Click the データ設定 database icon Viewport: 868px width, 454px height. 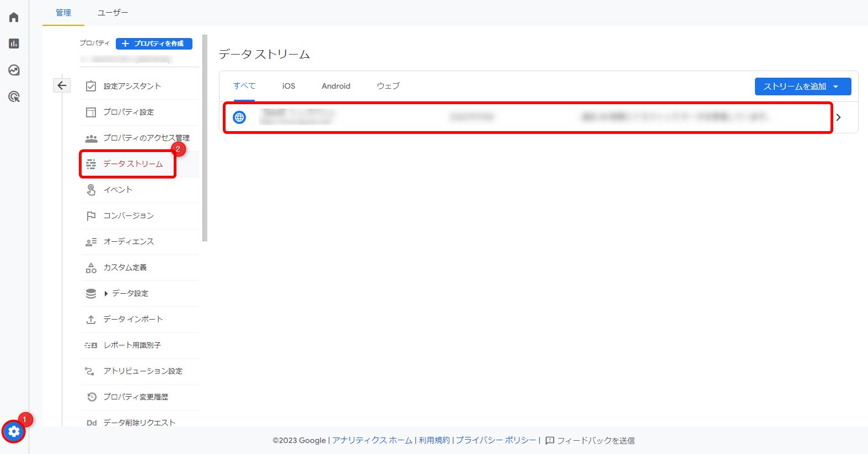click(x=91, y=294)
